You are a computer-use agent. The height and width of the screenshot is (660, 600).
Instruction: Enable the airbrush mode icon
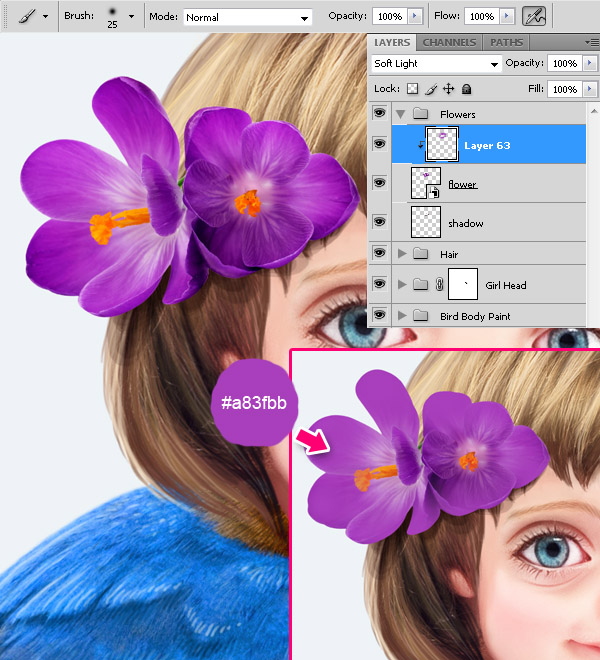pyautogui.click(x=534, y=17)
